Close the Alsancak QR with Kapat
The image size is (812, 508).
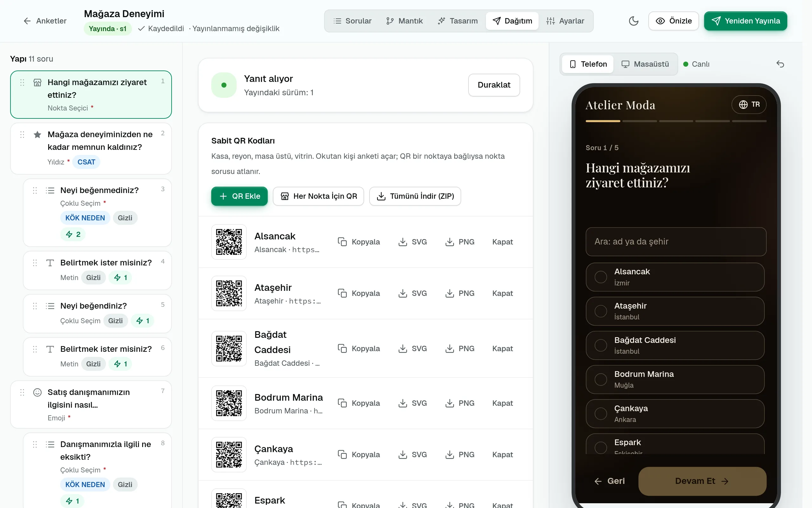pos(502,242)
